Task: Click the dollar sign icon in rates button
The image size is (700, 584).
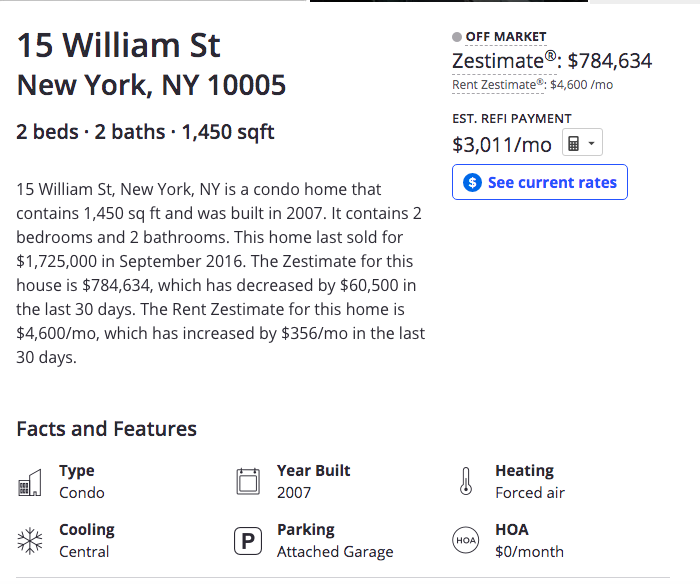Action: tap(472, 182)
